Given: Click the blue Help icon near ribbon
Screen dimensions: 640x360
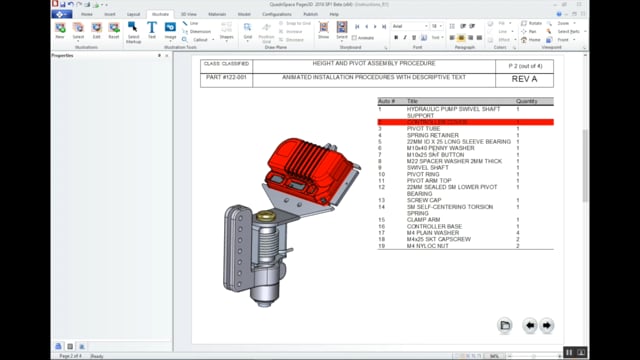Looking at the screenshot, I should (559, 14).
